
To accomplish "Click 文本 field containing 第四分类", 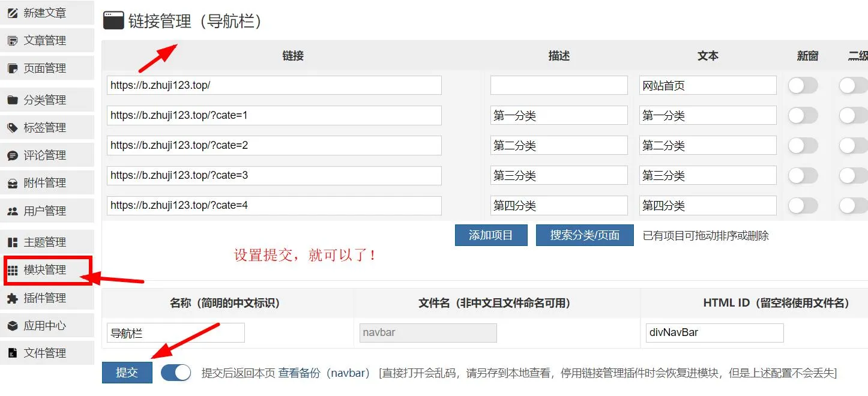I will [x=708, y=205].
